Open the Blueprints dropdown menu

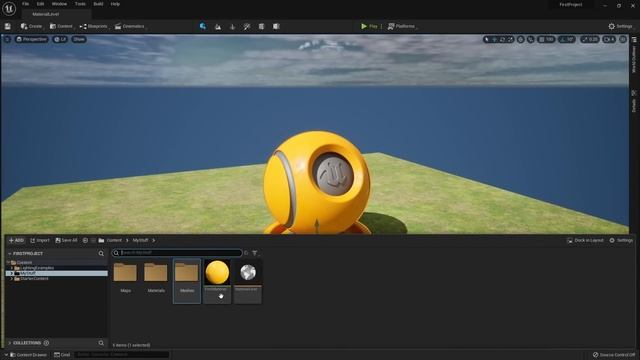coord(94,27)
